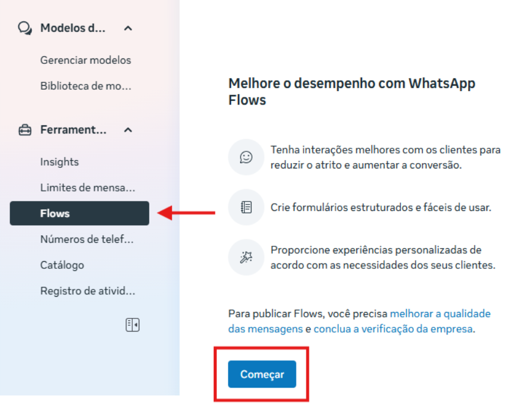Follow the conclua a verificação da empresa link
532x403 pixels.
393,329
